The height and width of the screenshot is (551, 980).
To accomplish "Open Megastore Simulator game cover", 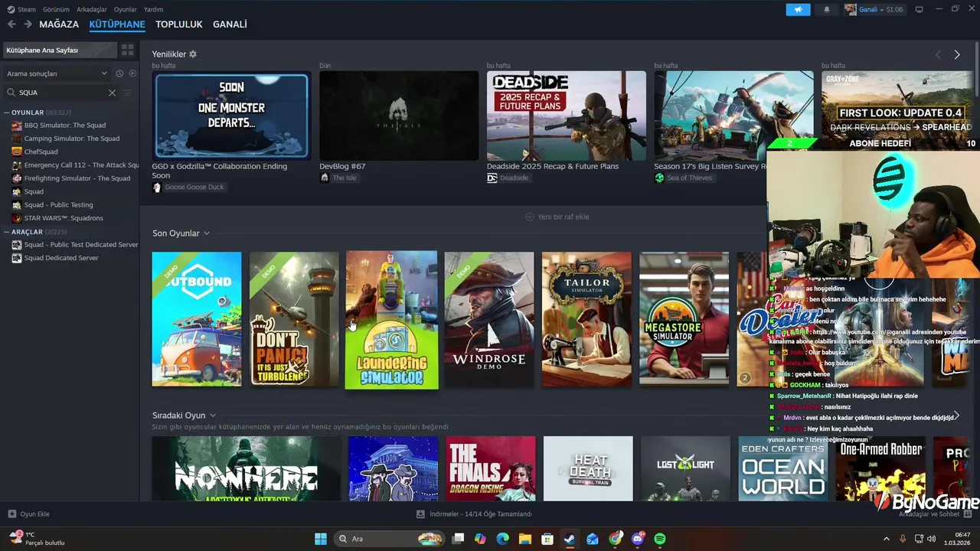I will pyautogui.click(x=684, y=319).
